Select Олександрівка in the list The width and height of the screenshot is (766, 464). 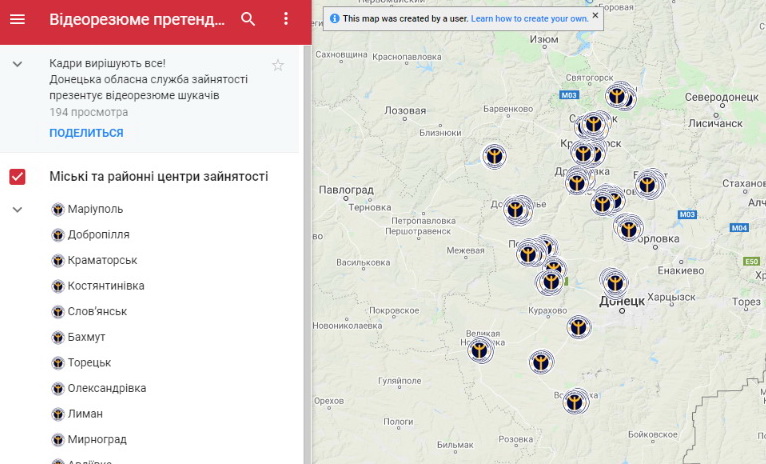(106, 388)
